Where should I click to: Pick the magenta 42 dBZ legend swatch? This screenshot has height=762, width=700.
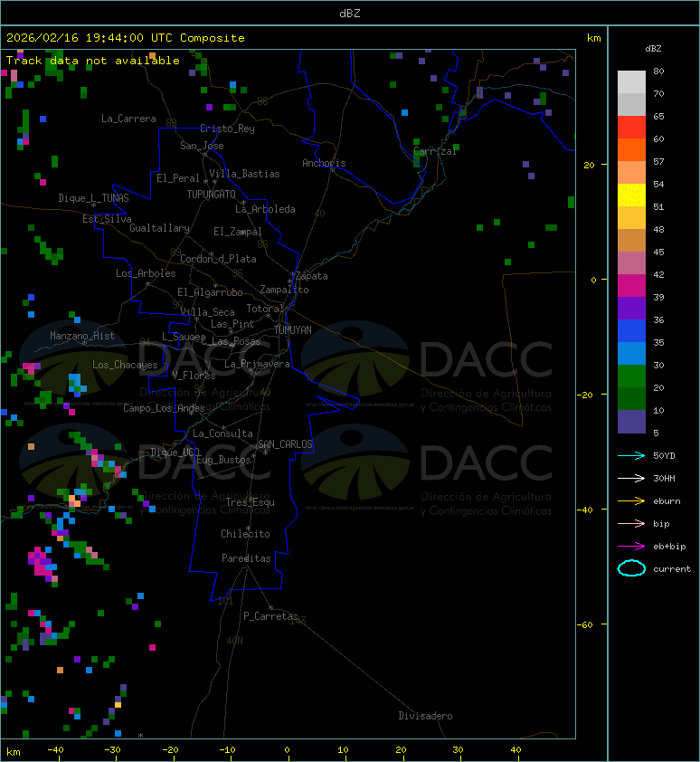pyautogui.click(x=631, y=285)
